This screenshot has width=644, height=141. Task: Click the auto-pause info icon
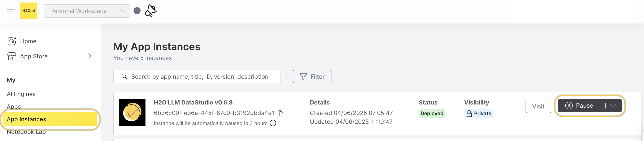(273, 123)
